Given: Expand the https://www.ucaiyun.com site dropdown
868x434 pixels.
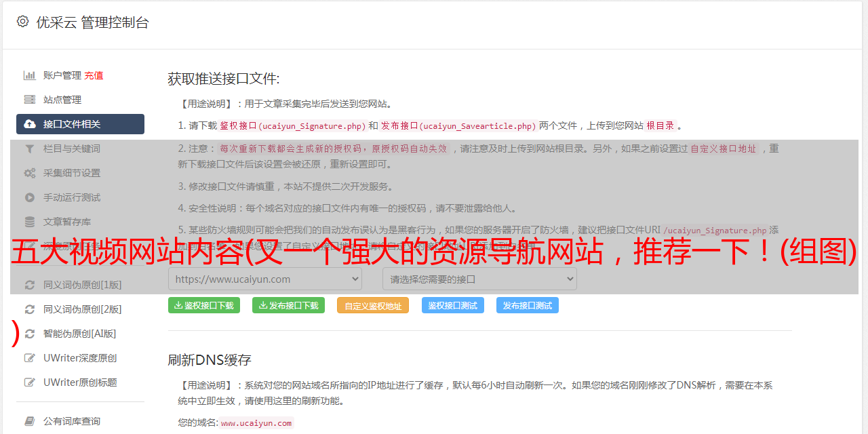Looking at the screenshot, I should 265,279.
